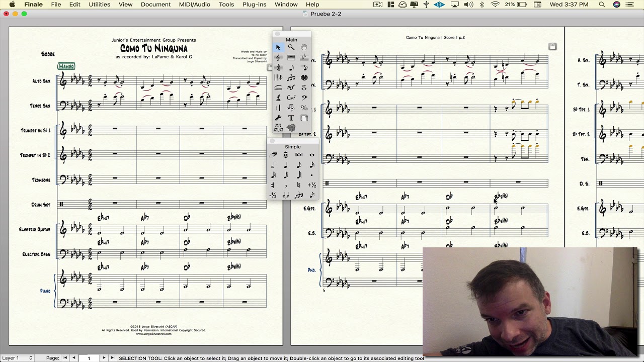
Task: Select the MIDI tool
Action: [x=304, y=77]
